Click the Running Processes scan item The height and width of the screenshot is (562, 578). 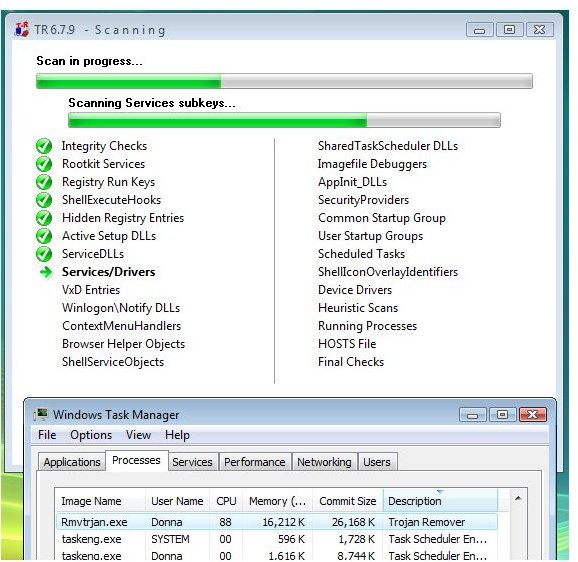[x=367, y=326]
